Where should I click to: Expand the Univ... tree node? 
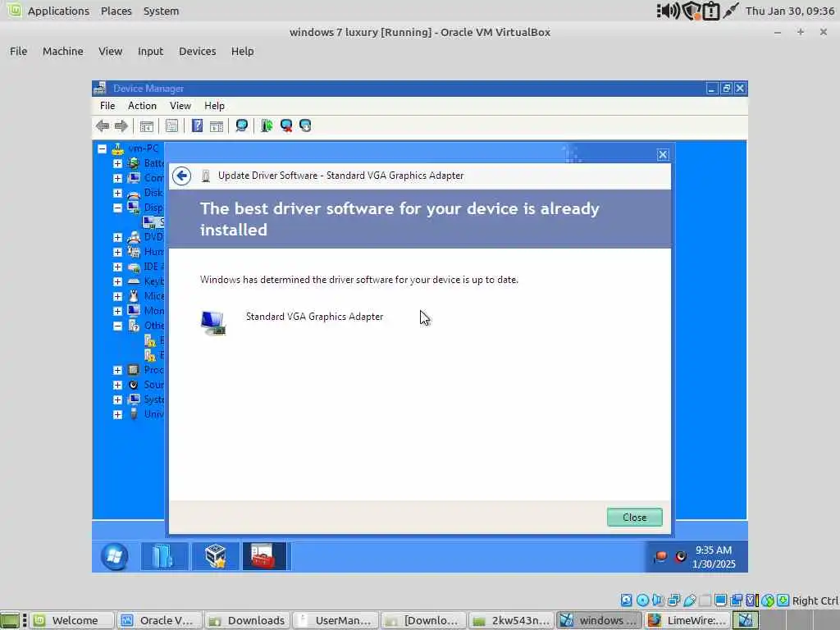pos(117,414)
